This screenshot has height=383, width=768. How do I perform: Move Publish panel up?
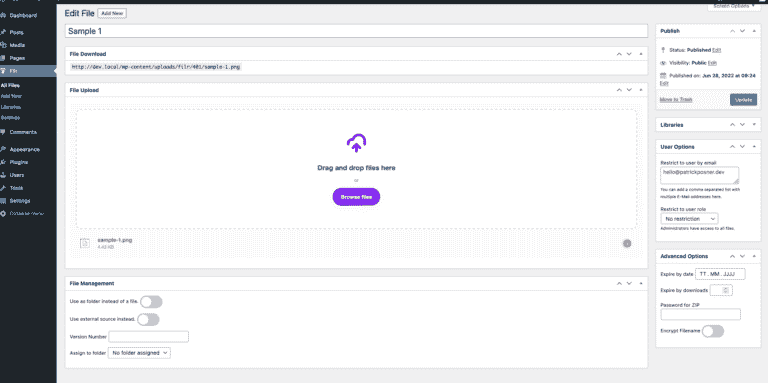coord(733,31)
